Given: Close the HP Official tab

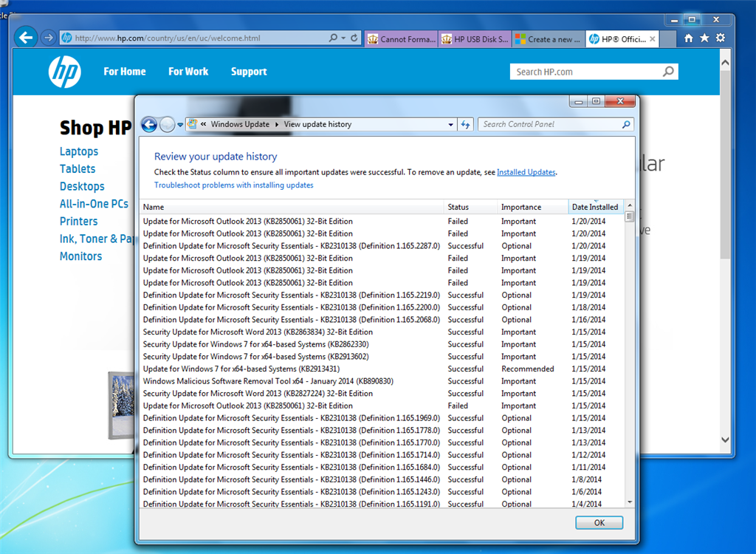Looking at the screenshot, I should click(653, 39).
